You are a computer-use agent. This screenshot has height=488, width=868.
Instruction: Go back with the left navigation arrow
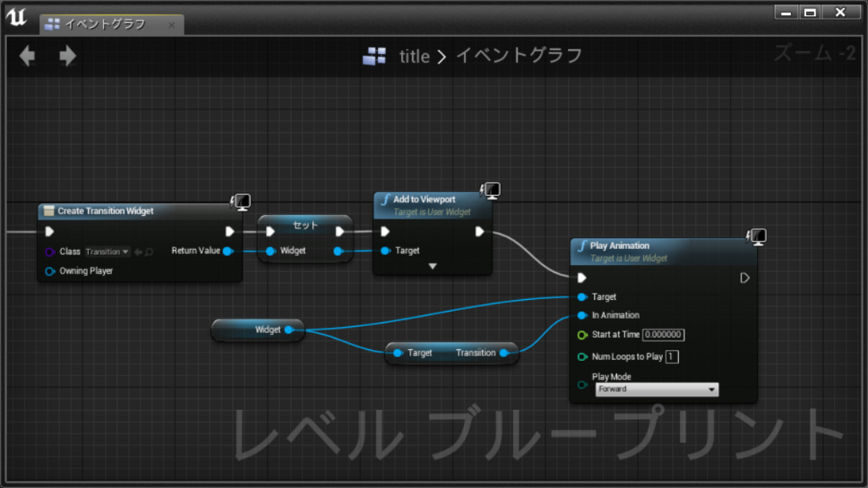pyautogui.click(x=27, y=55)
